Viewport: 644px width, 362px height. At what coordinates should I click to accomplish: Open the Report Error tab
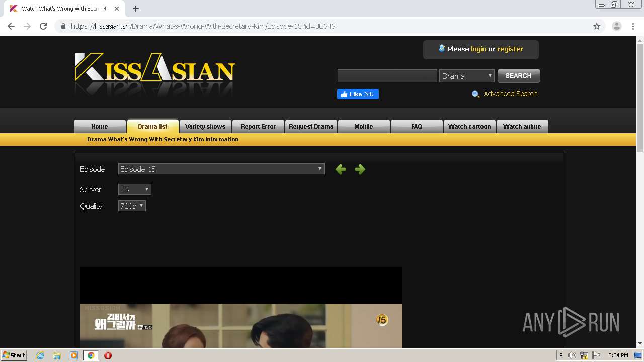click(x=258, y=126)
